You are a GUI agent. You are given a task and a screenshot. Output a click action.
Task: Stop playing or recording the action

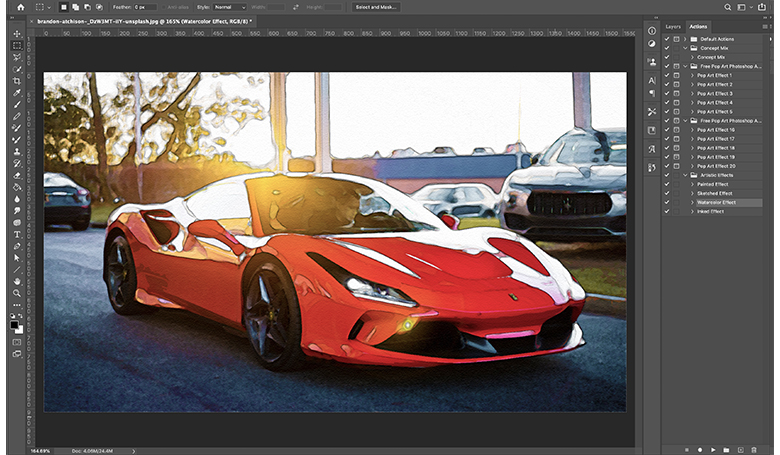tap(686, 450)
